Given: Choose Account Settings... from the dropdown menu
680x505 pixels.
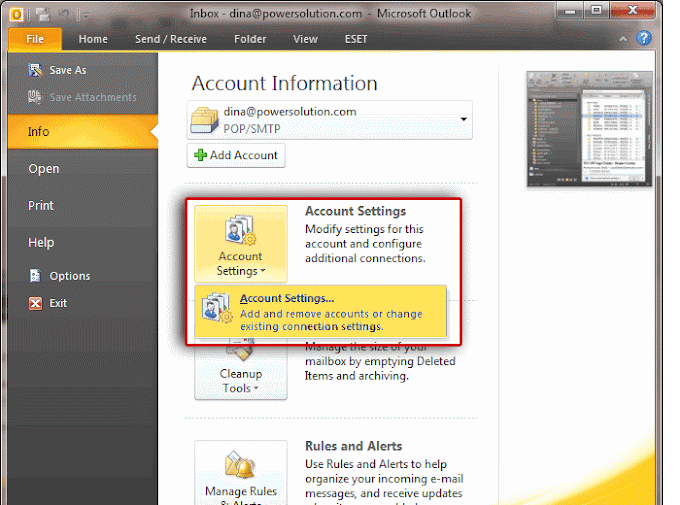Looking at the screenshot, I should [x=320, y=312].
